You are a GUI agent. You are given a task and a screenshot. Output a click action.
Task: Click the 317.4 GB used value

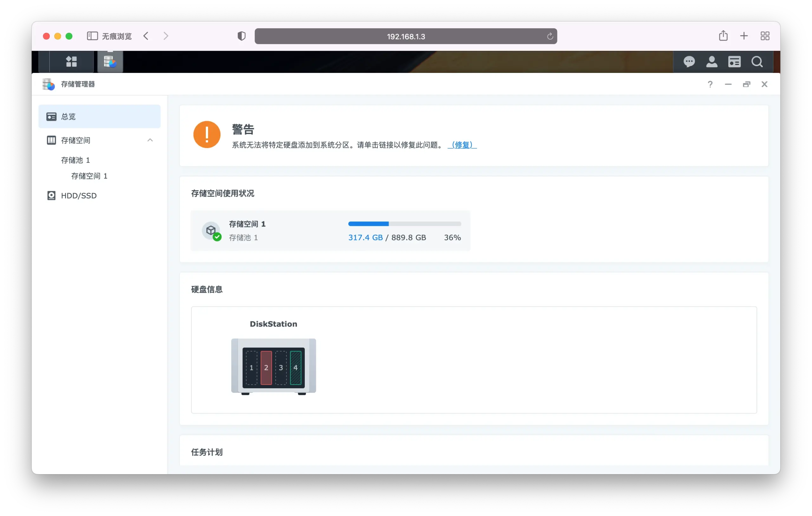click(365, 238)
